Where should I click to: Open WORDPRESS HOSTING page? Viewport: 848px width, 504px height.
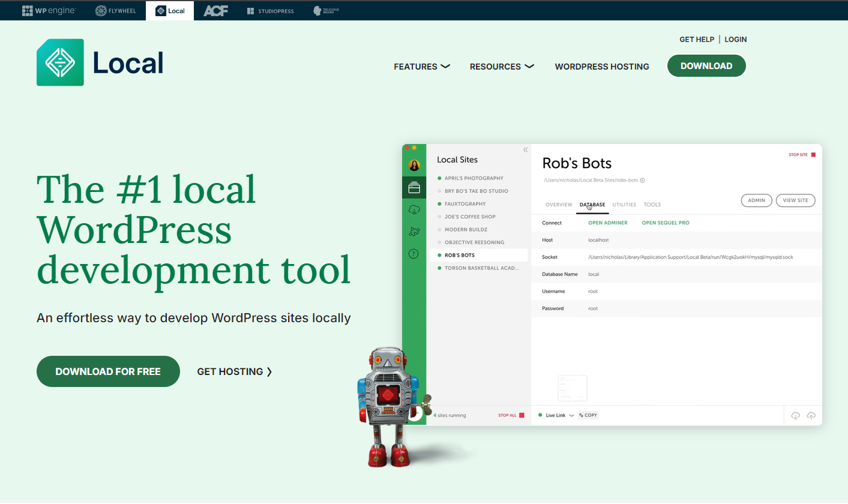point(602,67)
